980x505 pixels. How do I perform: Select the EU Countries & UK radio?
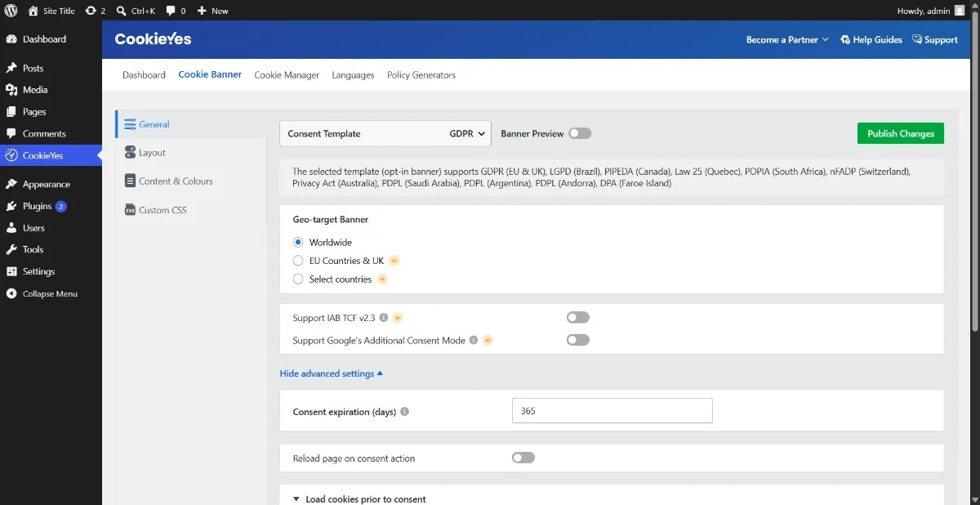click(298, 261)
